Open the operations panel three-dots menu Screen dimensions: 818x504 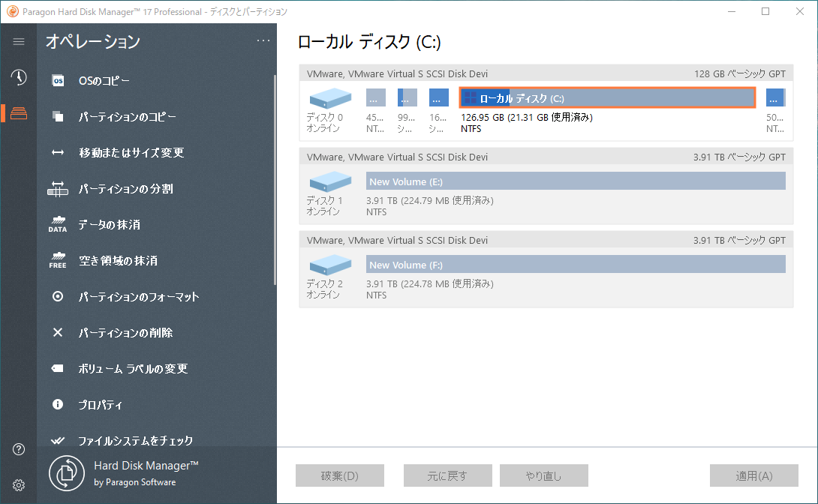263,41
